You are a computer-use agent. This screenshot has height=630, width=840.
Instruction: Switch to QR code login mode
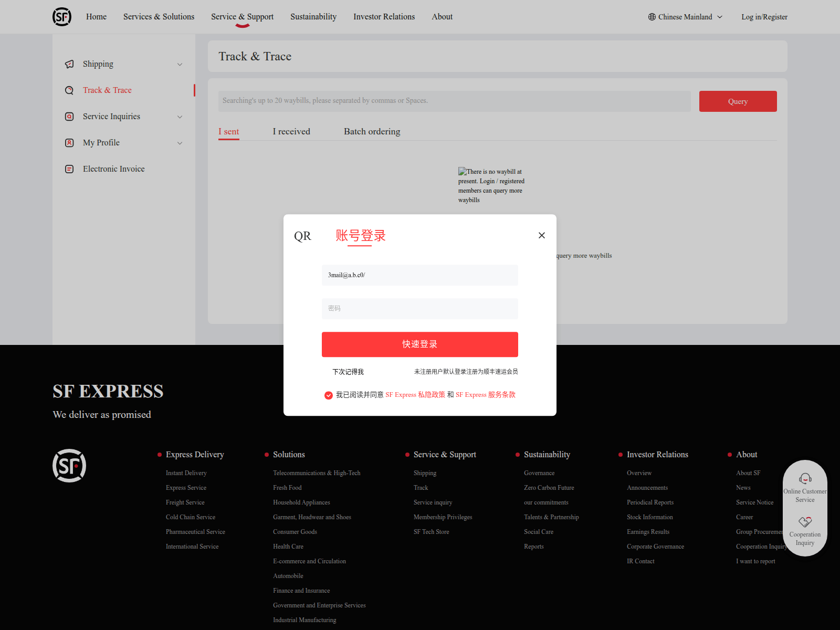click(303, 236)
